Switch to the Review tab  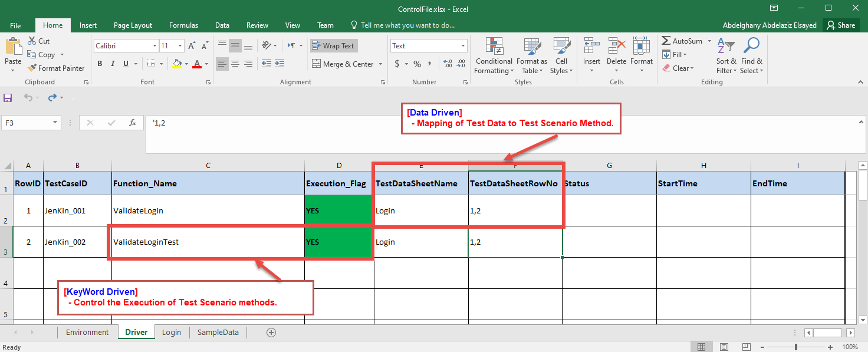pos(257,25)
